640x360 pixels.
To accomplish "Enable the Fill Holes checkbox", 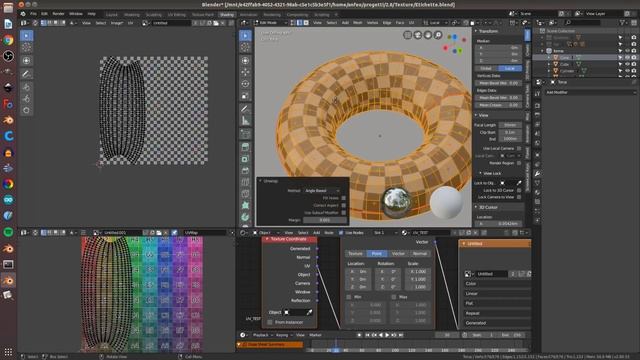I will (343, 198).
